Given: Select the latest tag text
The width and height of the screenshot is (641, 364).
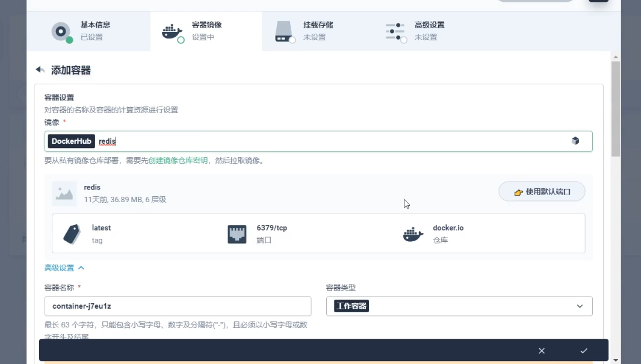Looking at the screenshot, I should click(101, 228).
